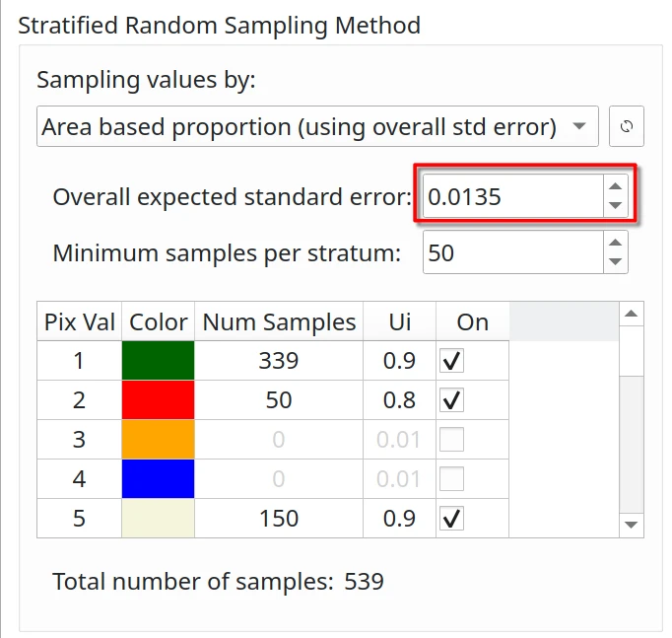Image resolution: width=672 pixels, height=638 pixels.
Task: Select the orange color swatch in row 3
Action: click(x=158, y=440)
